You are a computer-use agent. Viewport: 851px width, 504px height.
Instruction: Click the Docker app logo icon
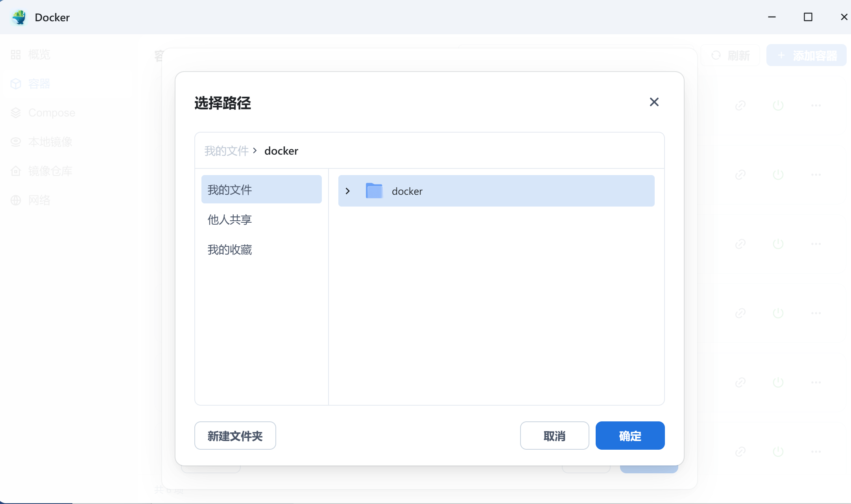(x=19, y=17)
